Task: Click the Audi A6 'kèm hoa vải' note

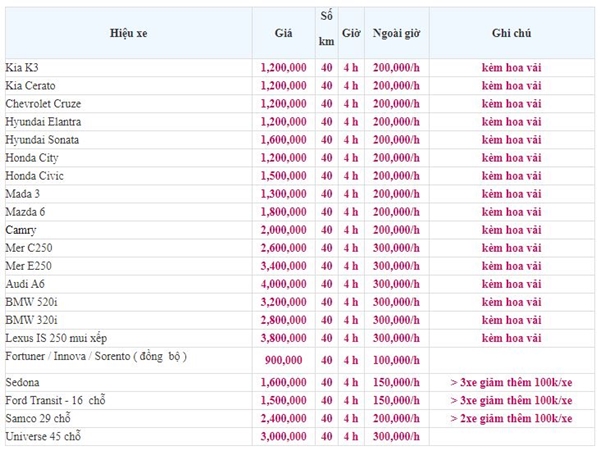Action: (x=512, y=284)
